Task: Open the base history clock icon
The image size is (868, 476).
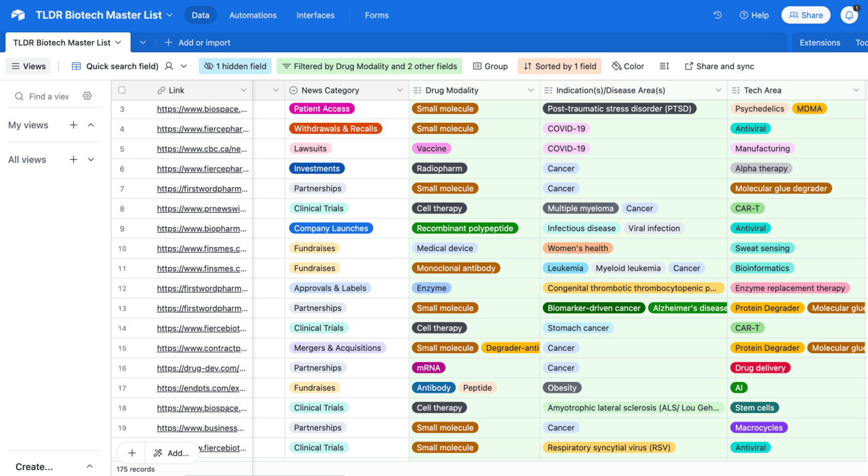Action: 718,15
